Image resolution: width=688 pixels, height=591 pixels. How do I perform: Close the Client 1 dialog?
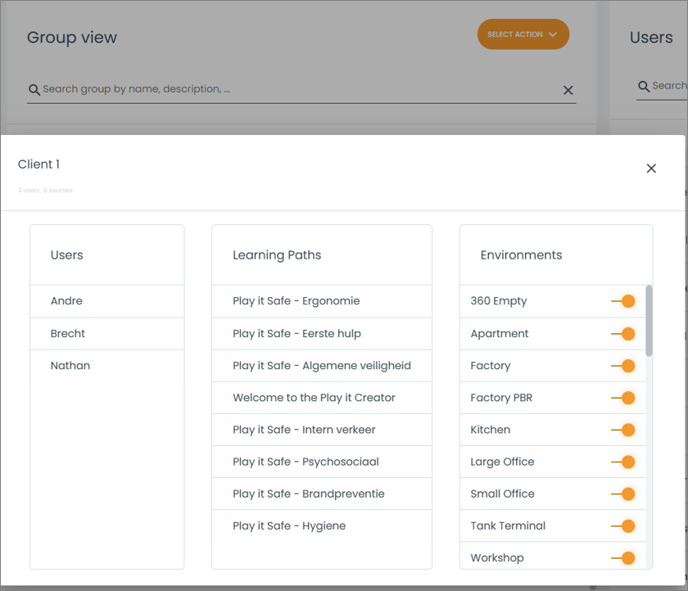(651, 168)
